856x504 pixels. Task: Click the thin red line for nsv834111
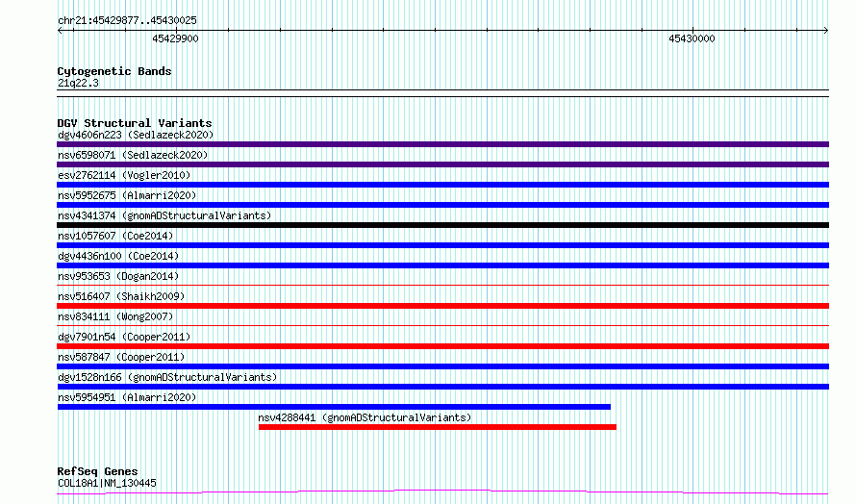click(x=442, y=325)
